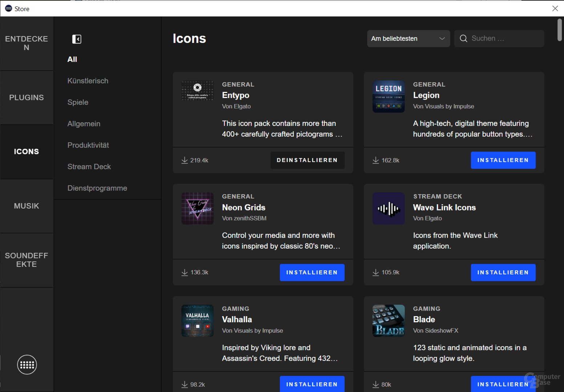564x392 pixels.
Task: Click the Icons page heading
Action: tap(189, 38)
